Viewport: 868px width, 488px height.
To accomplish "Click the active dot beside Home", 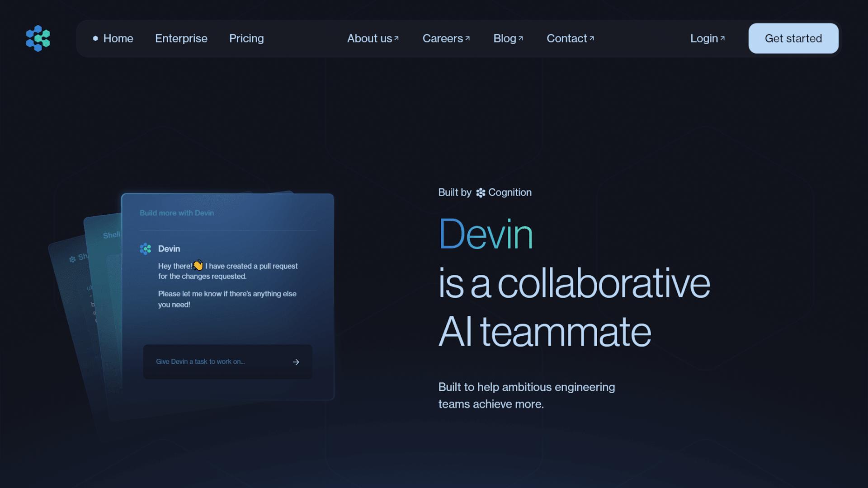I will pyautogui.click(x=95, y=38).
